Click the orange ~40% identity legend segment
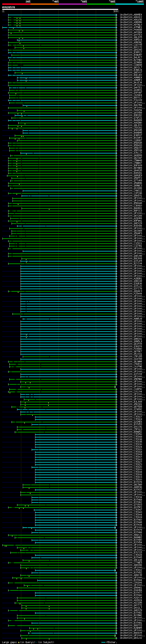146x644 pixels. click(x=45, y=4)
